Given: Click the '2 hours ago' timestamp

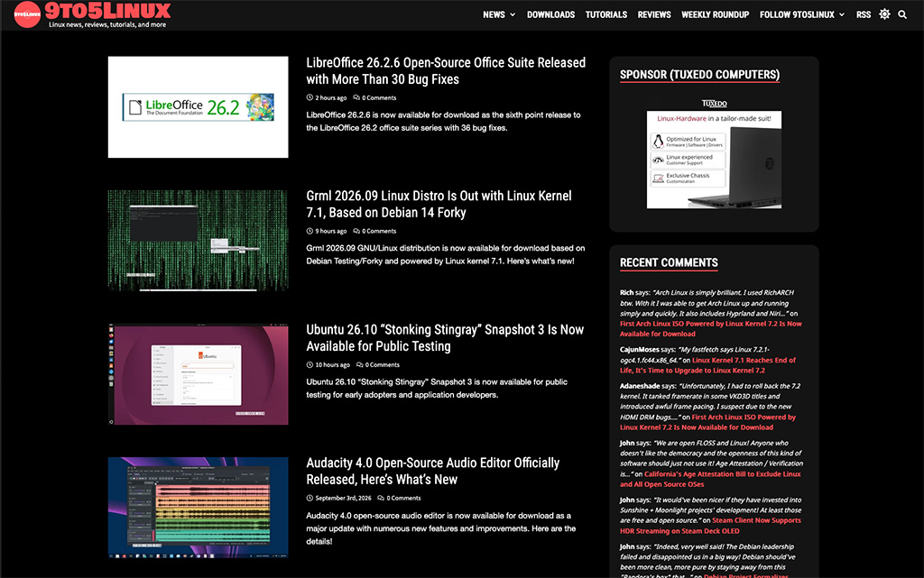Looking at the screenshot, I should (x=330, y=97).
